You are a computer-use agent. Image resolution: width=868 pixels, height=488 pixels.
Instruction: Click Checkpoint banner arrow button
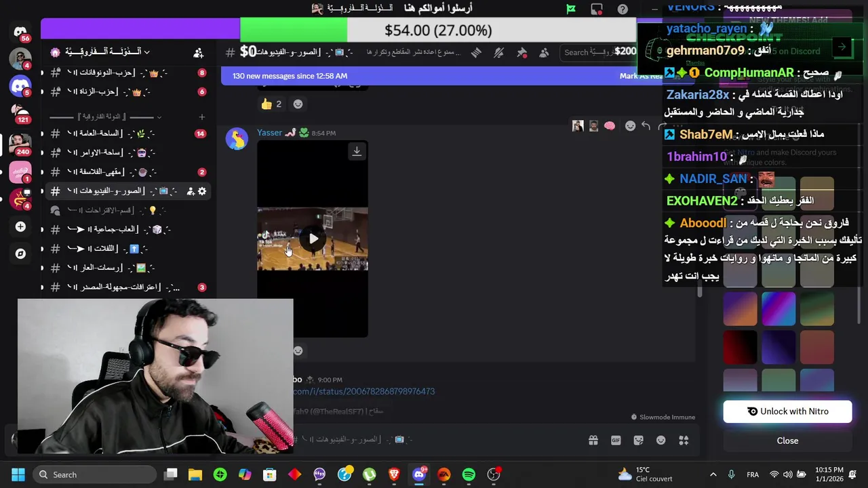[842, 47]
